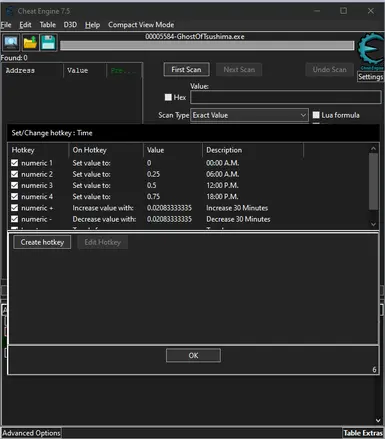Open Cheat Engine title bar app icon
Screen dimensions: 385x439
tap(9, 11)
